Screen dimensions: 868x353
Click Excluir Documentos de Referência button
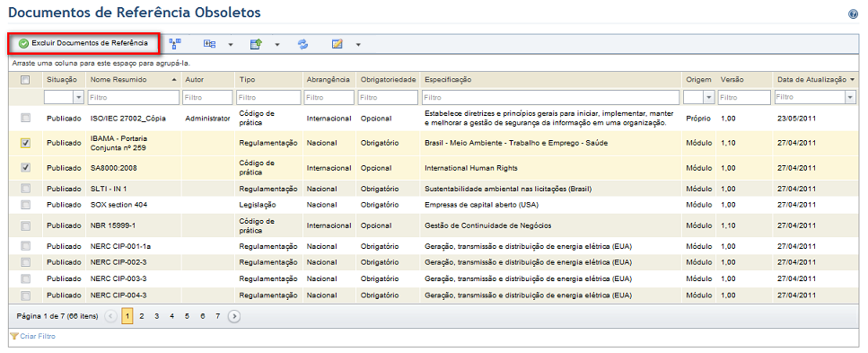click(x=83, y=43)
